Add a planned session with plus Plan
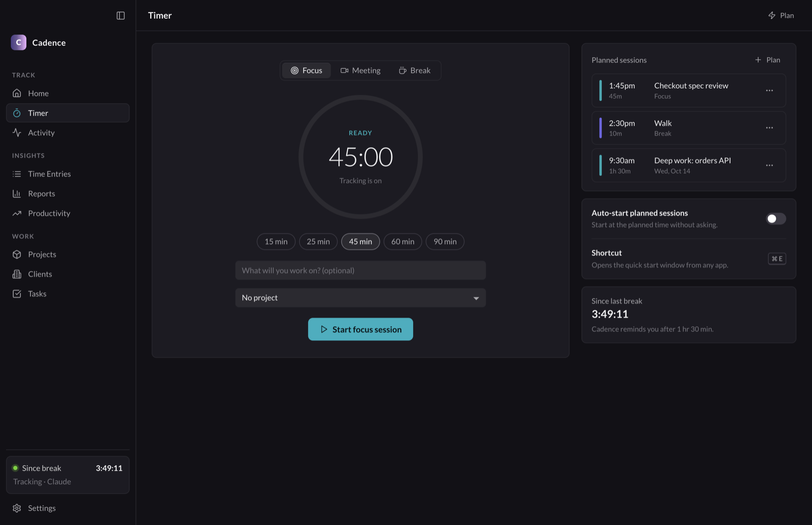Image resolution: width=812 pixels, height=525 pixels. pyautogui.click(x=767, y=60)
